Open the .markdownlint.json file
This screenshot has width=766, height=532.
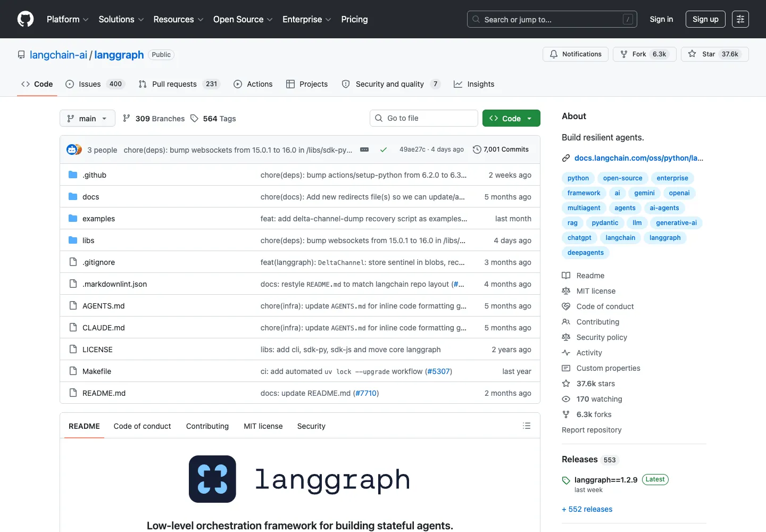coord(114,284)
